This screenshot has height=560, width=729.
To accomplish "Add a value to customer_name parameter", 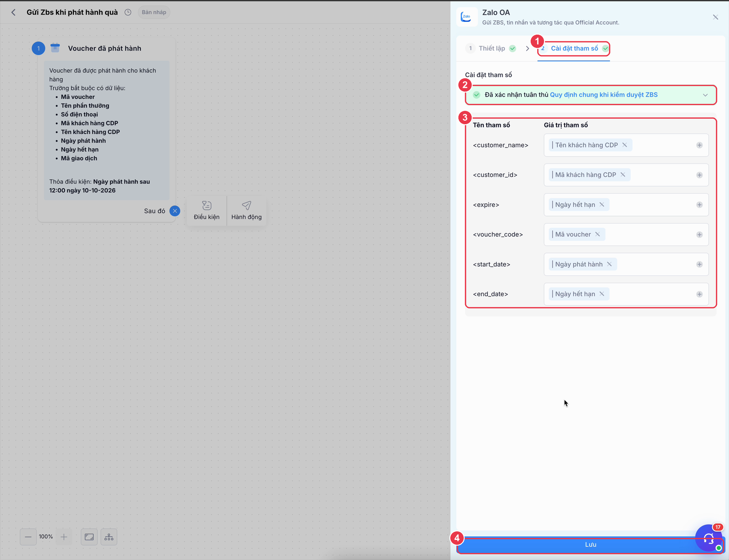I will (699, 145).
